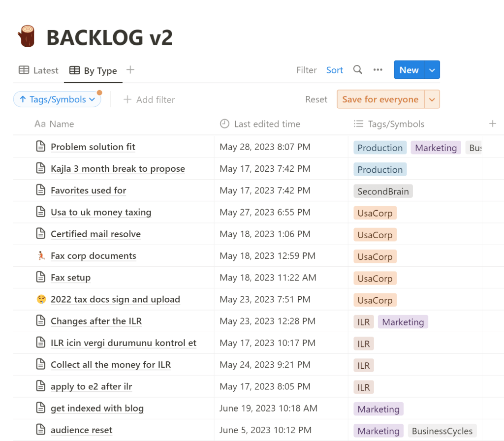Click Production tag in Kajla row
This screenshot has height=441, width=504.
pos(380,169)
